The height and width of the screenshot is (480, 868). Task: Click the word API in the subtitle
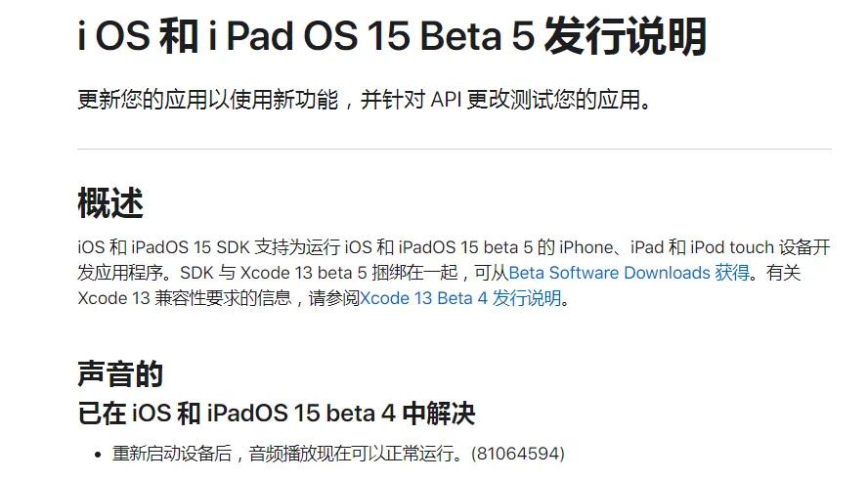[448, 100]
